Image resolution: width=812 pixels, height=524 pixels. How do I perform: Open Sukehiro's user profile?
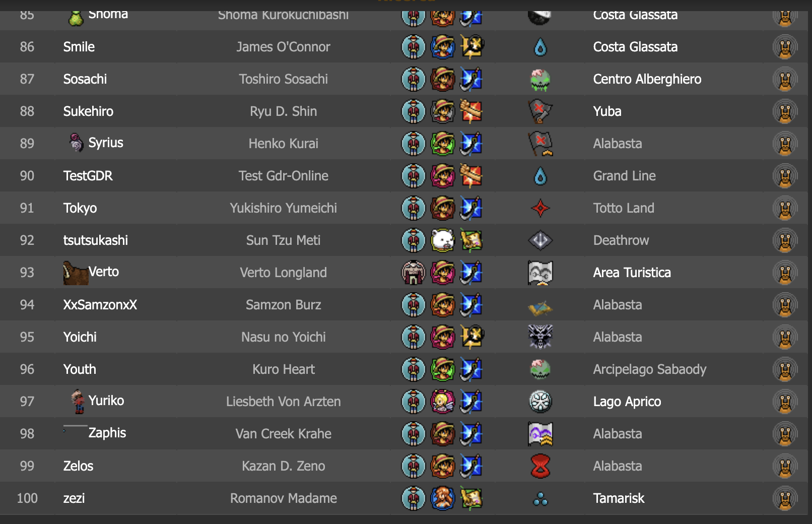pos(88,111)
